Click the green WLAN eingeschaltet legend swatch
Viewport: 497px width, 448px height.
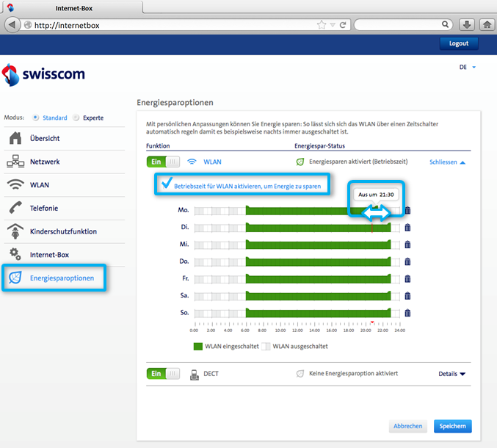pyautogui.click(x=198, y=346)
